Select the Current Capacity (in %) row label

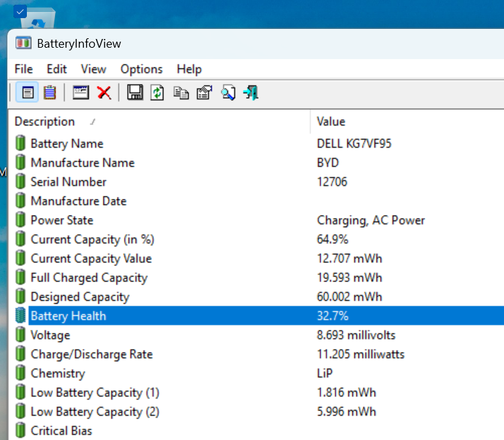92,239
